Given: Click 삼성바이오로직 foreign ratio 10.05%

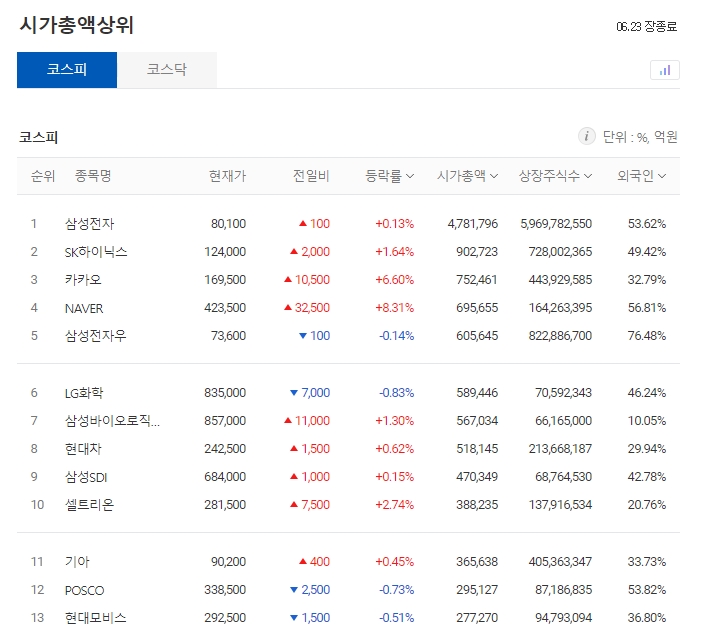Looking at the screenshot, I should click(x=647, y=421).
